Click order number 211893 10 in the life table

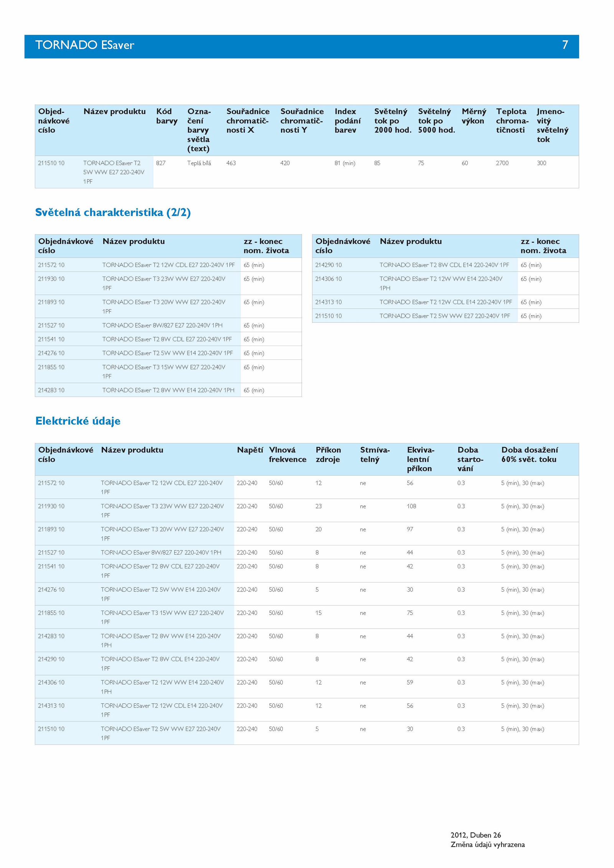click(51, 302)
